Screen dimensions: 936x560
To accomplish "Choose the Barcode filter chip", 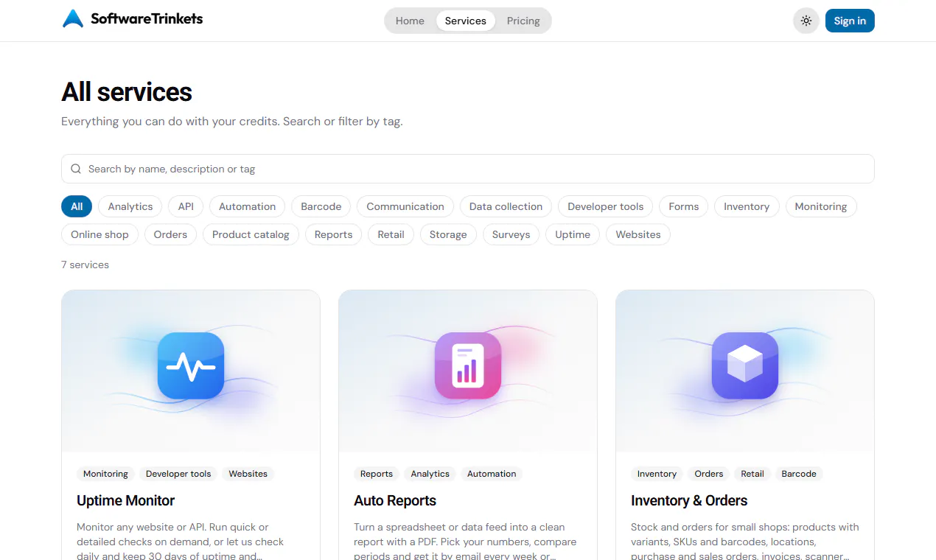I will tap(321, 206).
